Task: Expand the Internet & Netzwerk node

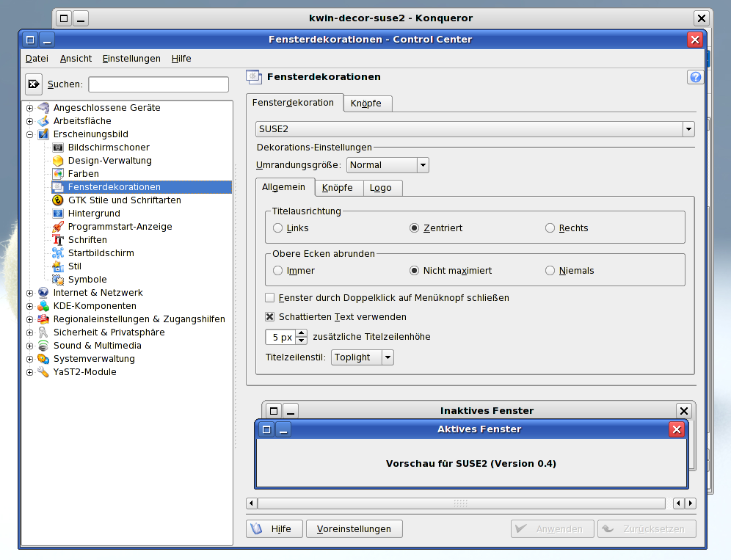Action: [29, 293]
